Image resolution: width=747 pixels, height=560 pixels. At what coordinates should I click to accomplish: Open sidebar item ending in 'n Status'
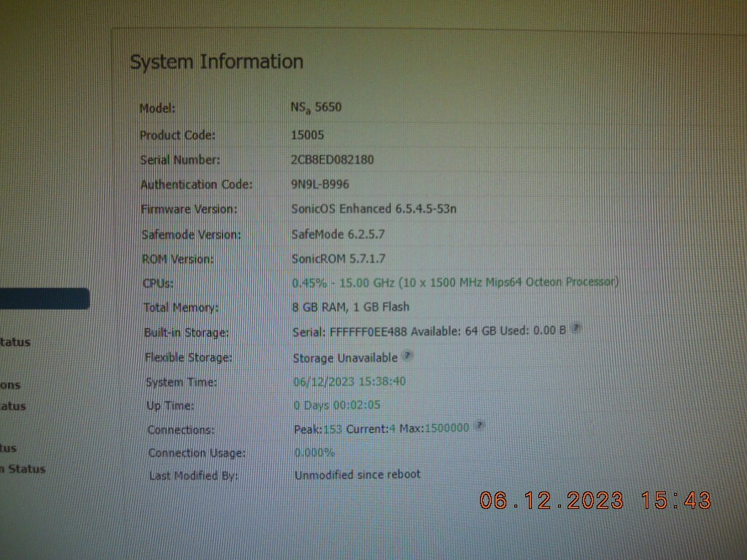point(23,469)
